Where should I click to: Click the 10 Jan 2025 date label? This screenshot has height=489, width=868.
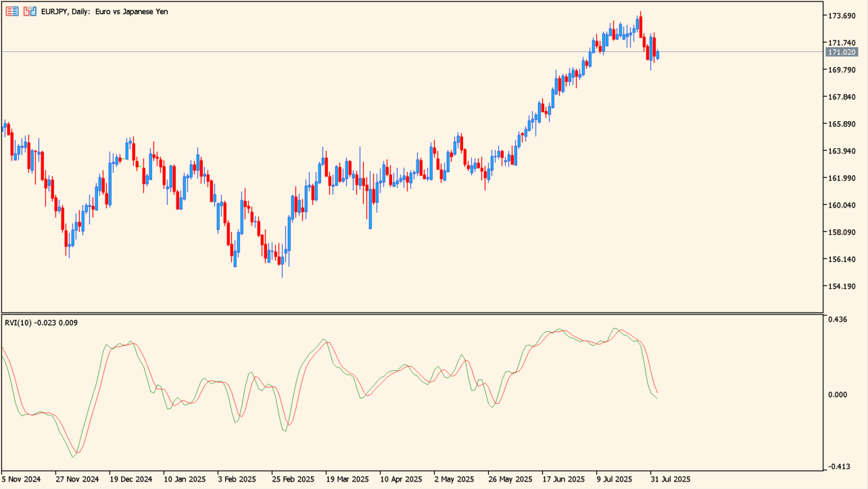pyautogui.click(x=185, y=479)
